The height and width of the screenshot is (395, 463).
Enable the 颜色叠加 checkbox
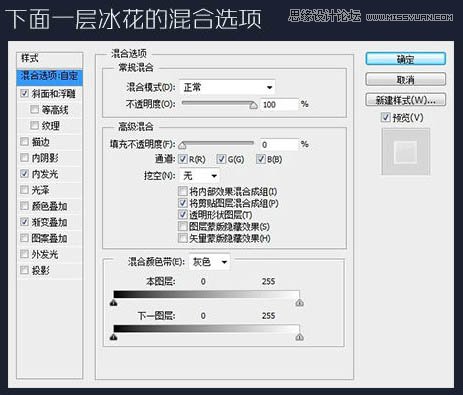click(x=24, y=206)
